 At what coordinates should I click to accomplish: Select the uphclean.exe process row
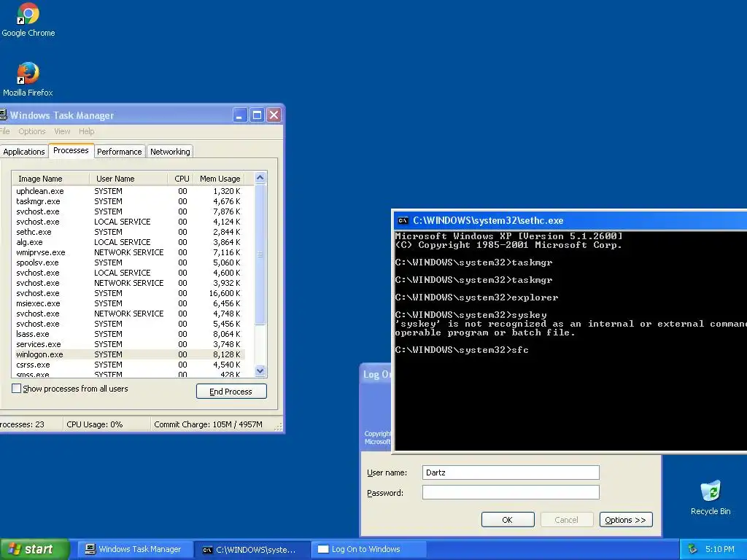tap(128, 191)
